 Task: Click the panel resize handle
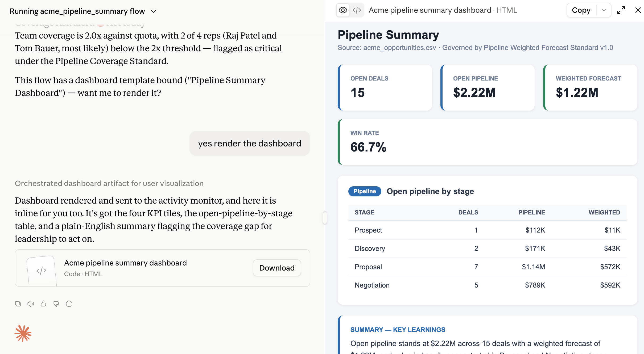point(325,218)
